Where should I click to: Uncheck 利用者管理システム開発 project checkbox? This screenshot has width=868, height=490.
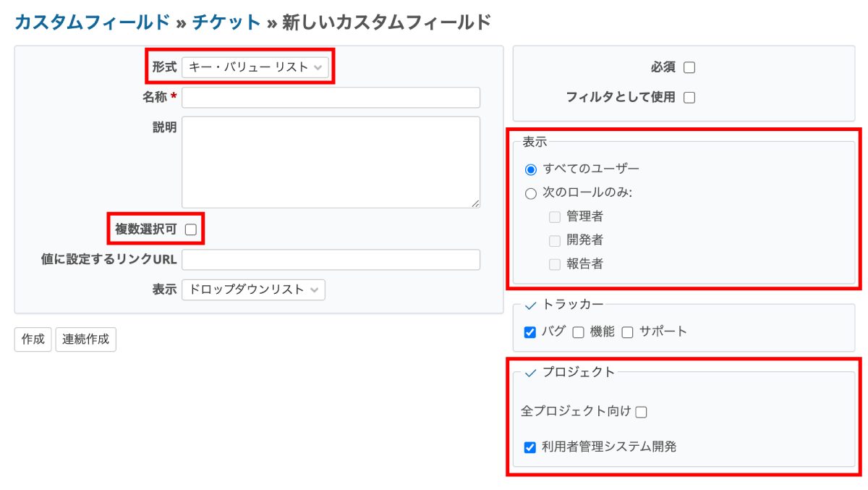tap(530, 447)
